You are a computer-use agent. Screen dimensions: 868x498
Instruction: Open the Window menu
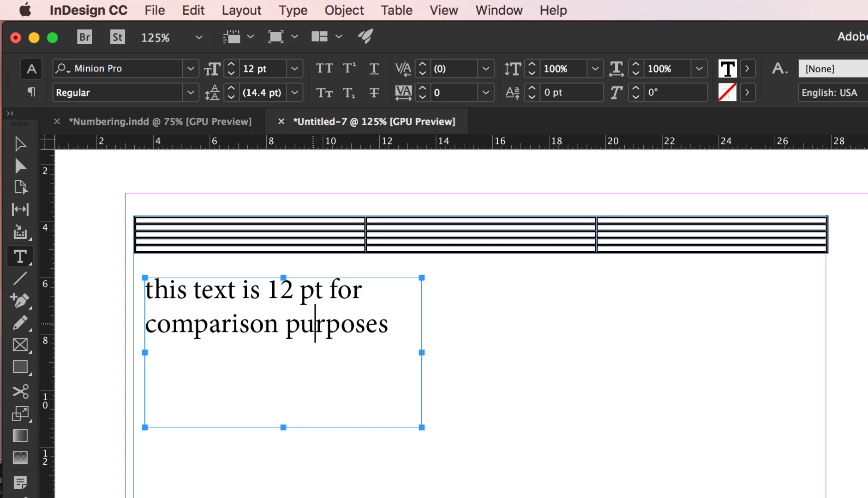point(499,10)
